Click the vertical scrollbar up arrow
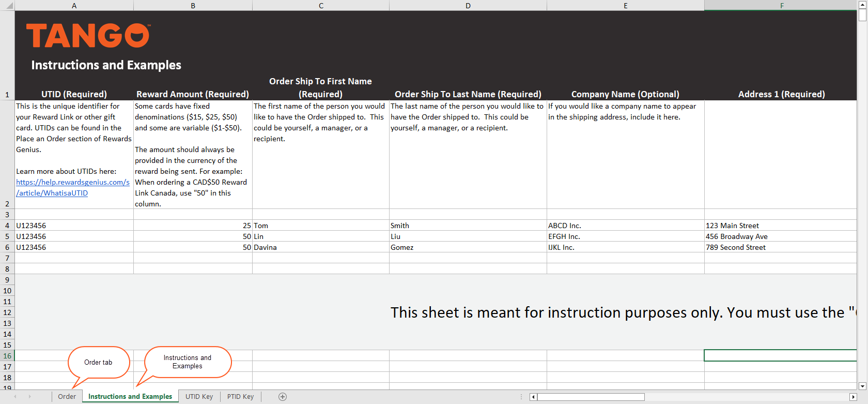This screenshot has width=868, height=404. pos(862,4)
